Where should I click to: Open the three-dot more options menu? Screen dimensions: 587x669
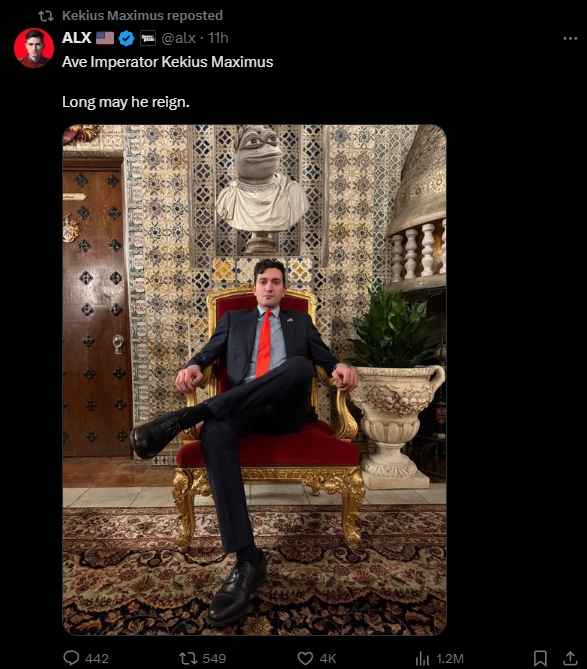click(570, 38)
